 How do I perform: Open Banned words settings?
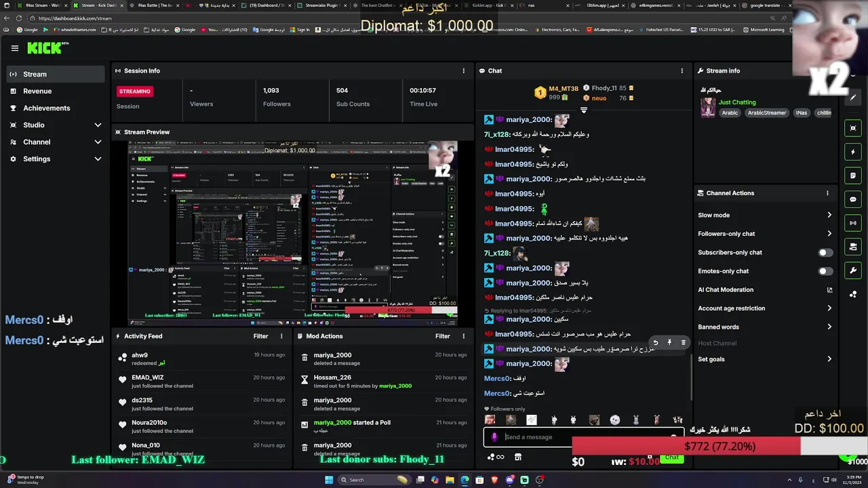click(765, 327)
